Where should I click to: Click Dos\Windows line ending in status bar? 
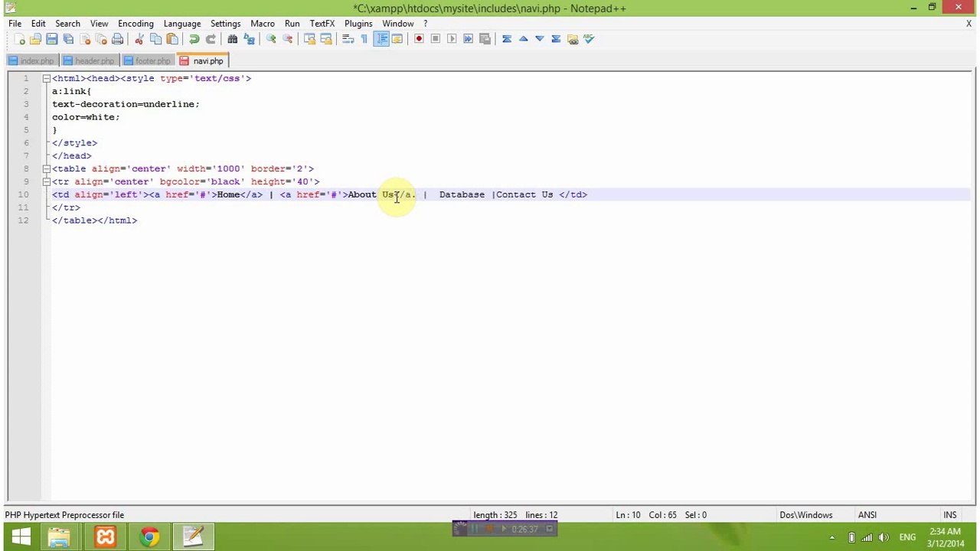pyautogui.click(x=806, y=515)
